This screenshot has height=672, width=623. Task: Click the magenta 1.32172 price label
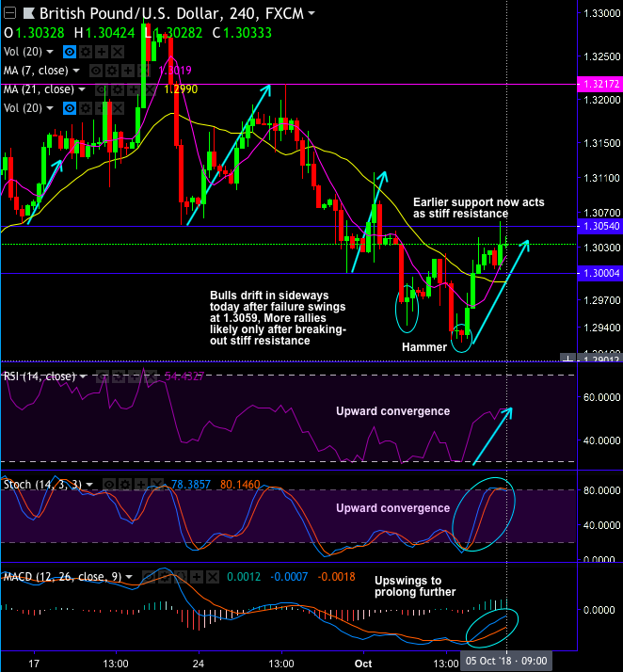(599, 84)
